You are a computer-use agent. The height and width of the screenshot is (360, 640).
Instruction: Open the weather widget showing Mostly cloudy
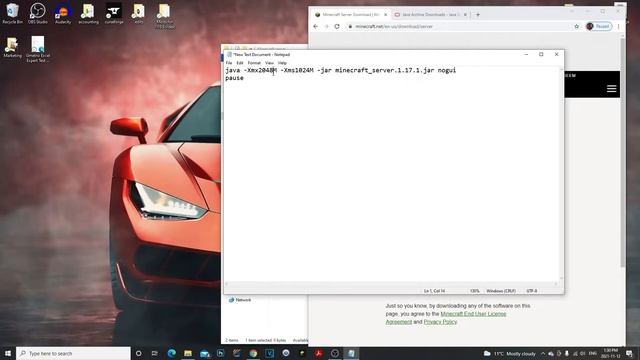pyautogui.click(x=509, y=353)
